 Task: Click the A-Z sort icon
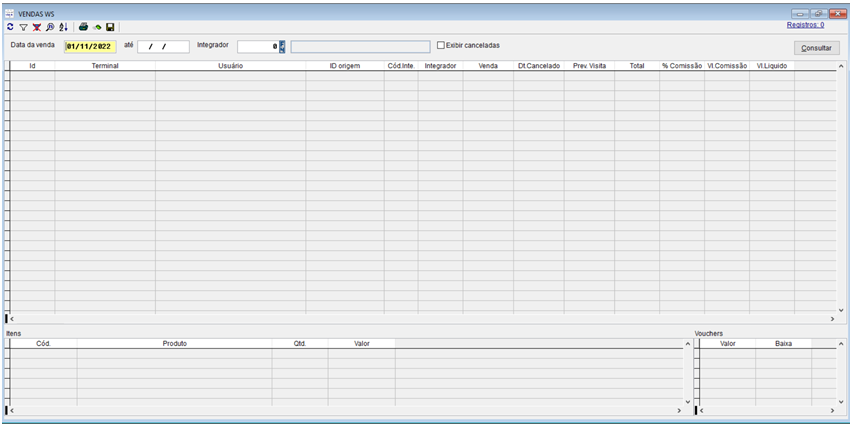[63, 27]
